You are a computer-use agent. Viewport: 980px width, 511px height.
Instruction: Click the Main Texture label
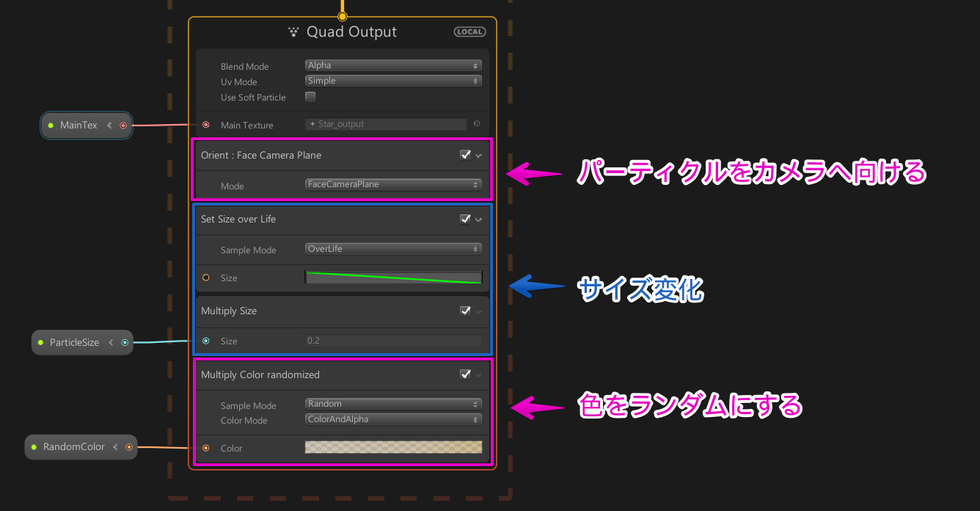pos(247,126)
